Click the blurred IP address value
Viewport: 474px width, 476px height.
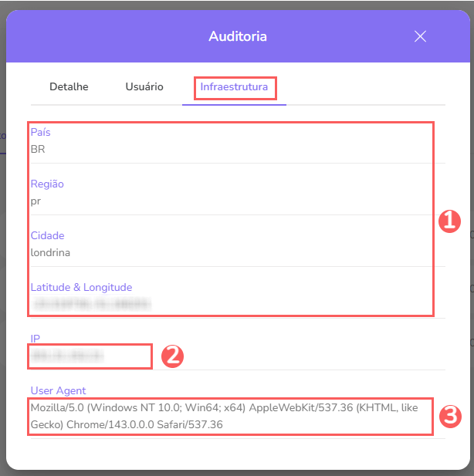point(68,356)
